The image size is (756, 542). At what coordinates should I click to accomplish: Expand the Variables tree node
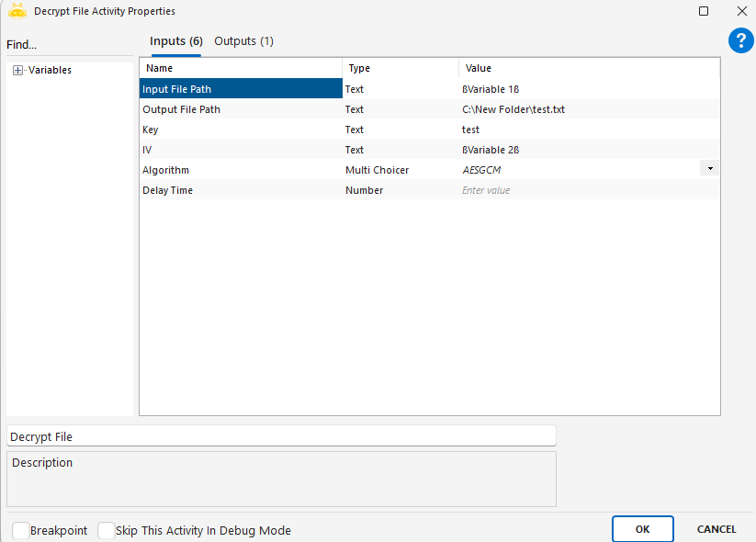coord(18,71)
